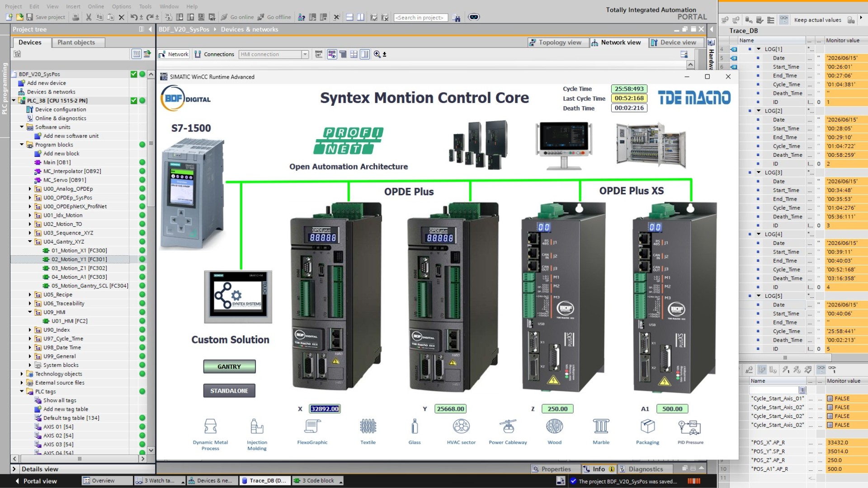Select Main [OB1] in project tree
This screenshot has width=868, height=488.
[x=57, y=163]
